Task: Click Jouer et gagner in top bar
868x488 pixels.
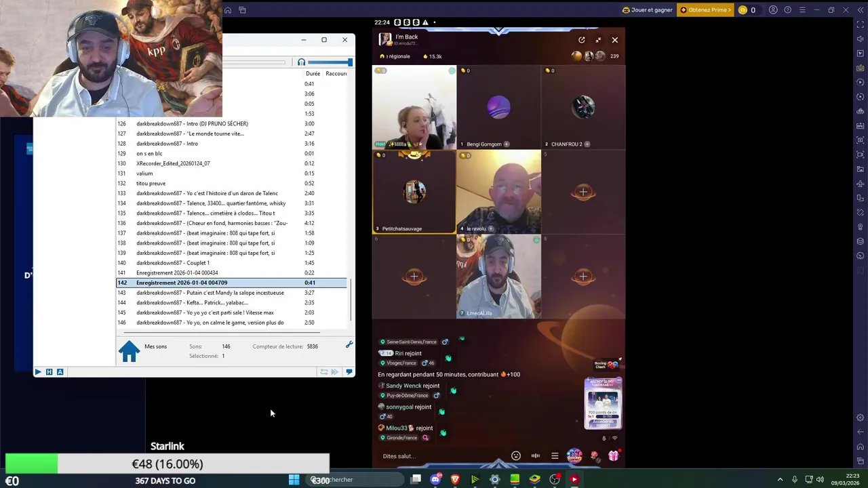Action: pos(648,10)
